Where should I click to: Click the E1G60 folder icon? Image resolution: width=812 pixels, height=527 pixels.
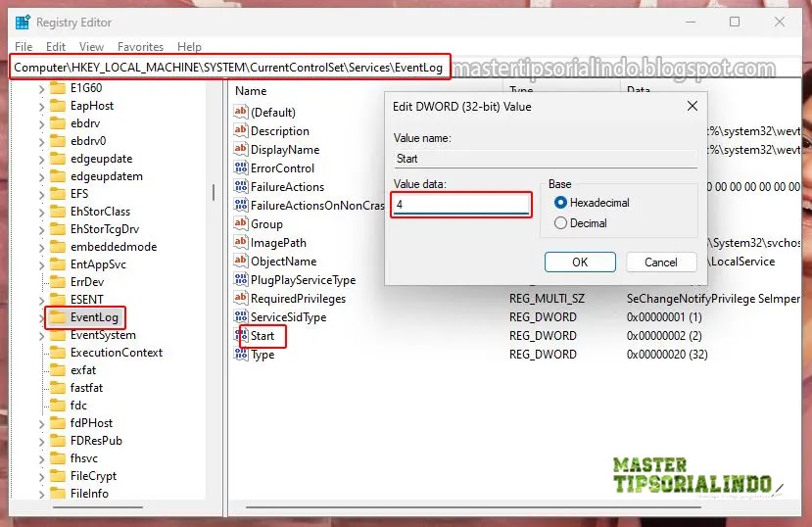click(x=58, y=87)
